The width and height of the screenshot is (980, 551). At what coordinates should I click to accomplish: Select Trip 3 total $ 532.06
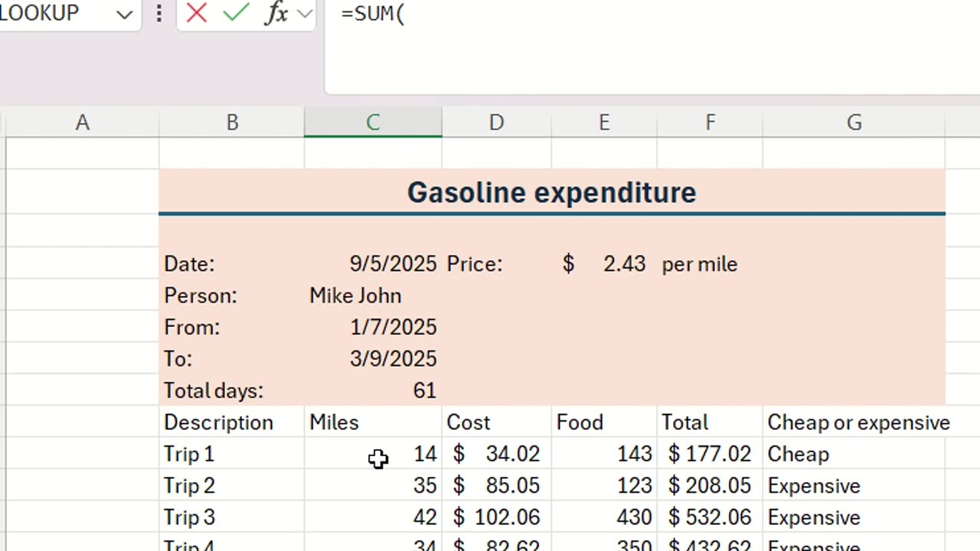click(710, 518)
